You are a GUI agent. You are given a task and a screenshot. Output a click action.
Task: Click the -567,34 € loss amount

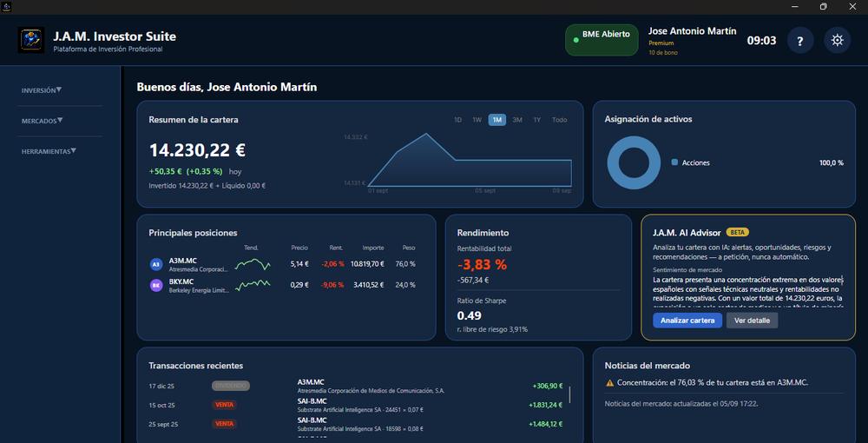[473, 281]
